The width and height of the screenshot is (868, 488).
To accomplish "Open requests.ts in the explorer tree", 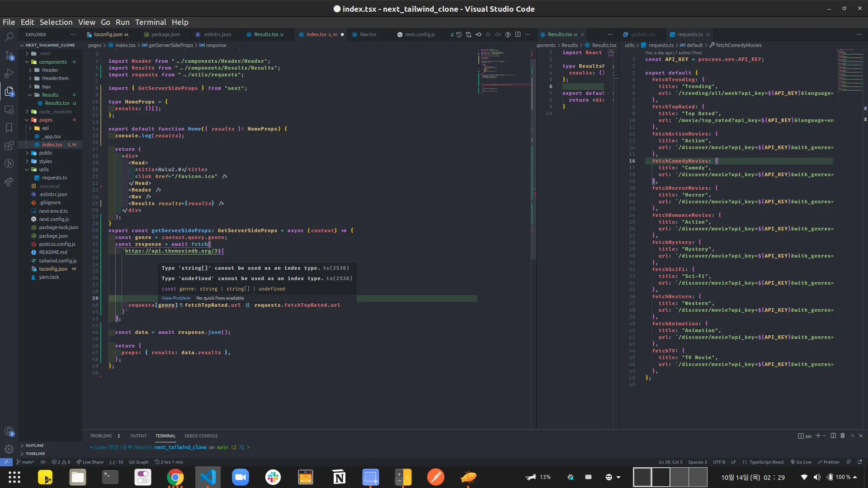I will click(x=54, y=178).
